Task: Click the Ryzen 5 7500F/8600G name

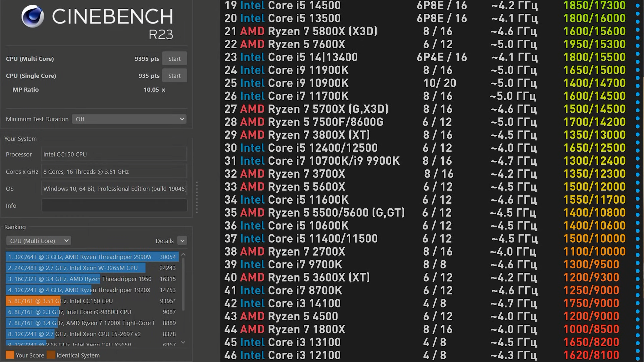Action: pyautogui.click(x=326, y=122)
